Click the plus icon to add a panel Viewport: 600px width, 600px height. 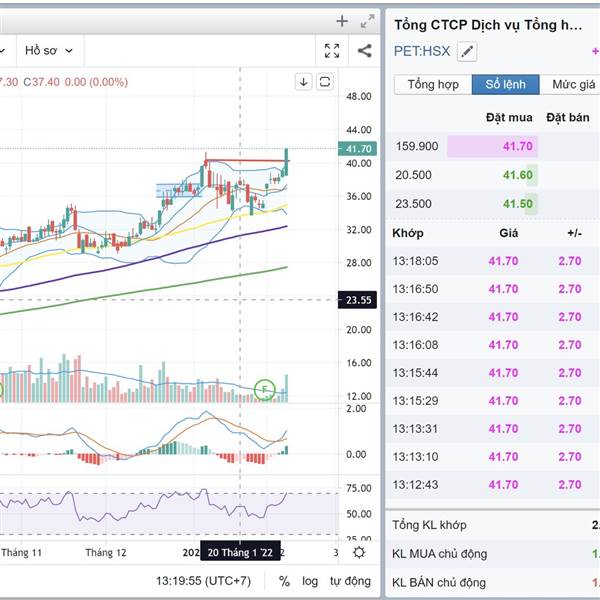[342, 20]
